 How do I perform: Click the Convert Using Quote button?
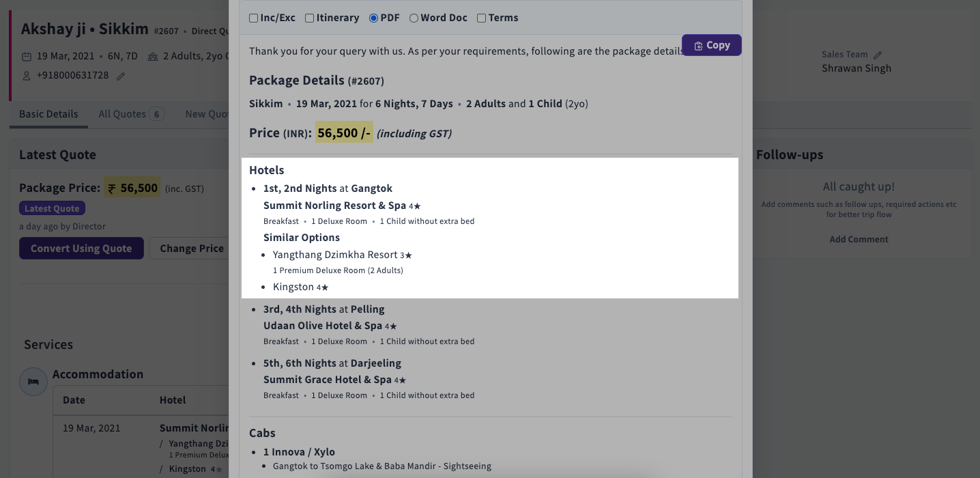click(x=81, y=248)
